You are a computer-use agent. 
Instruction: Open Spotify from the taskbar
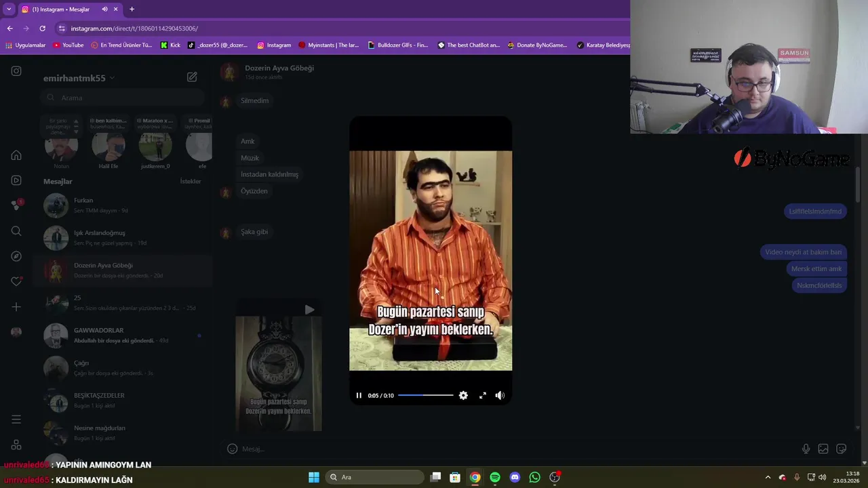click(x=495, y=477)
